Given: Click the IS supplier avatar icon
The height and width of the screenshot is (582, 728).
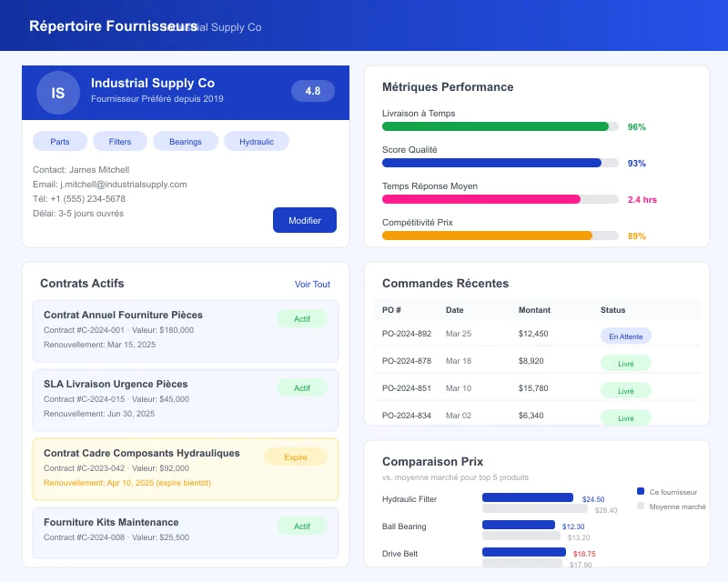Looking at the screenshot, I should click(x=56, y=92).
